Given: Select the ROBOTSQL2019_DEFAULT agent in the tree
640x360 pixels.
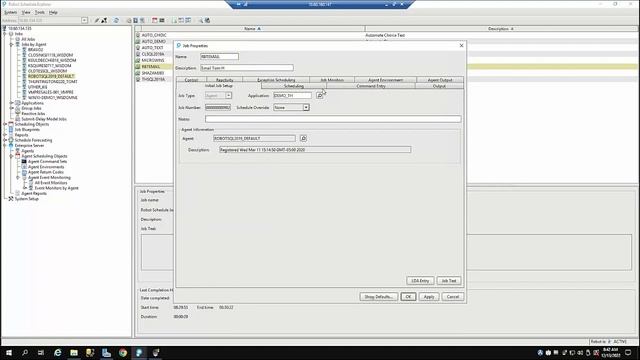Looking at the screenshot, I should (51, 76).
